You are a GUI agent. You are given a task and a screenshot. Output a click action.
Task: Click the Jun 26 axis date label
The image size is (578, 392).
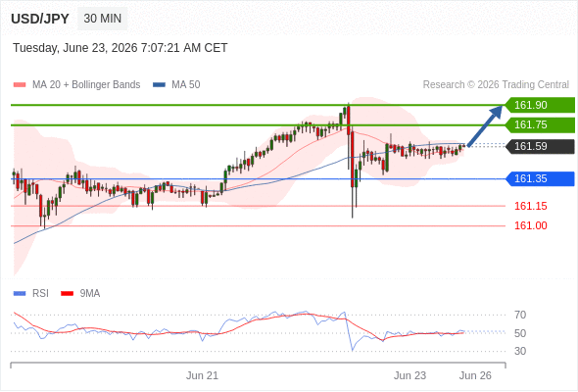click(x=475, y=375)
